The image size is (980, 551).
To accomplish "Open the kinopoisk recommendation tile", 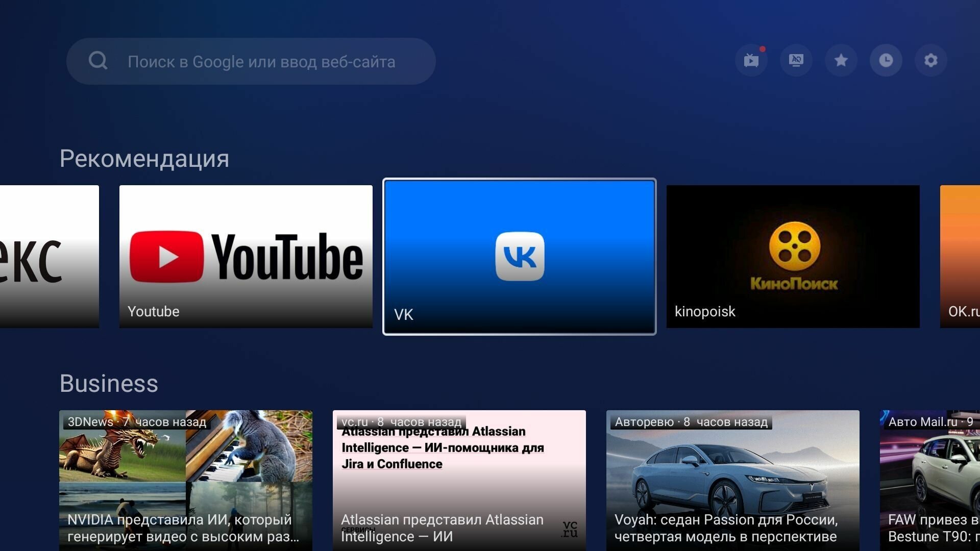I will click(x=793, y=256).
